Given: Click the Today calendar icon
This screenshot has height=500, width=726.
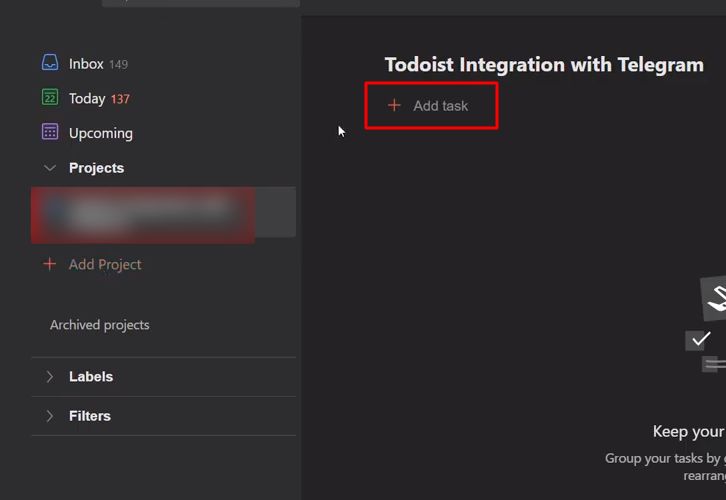Looking at the screenshot, I should click(50, 97).
